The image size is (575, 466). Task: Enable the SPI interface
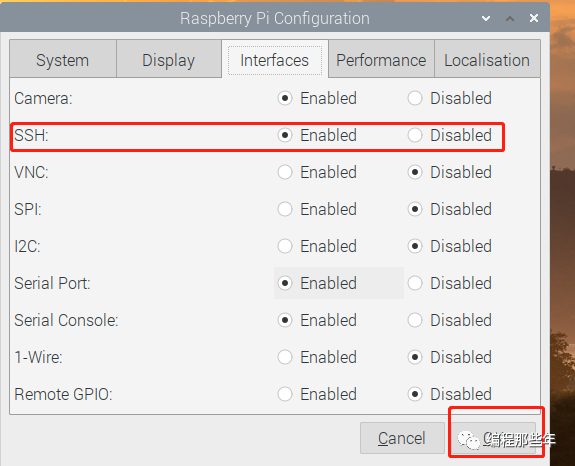point(285,209)
